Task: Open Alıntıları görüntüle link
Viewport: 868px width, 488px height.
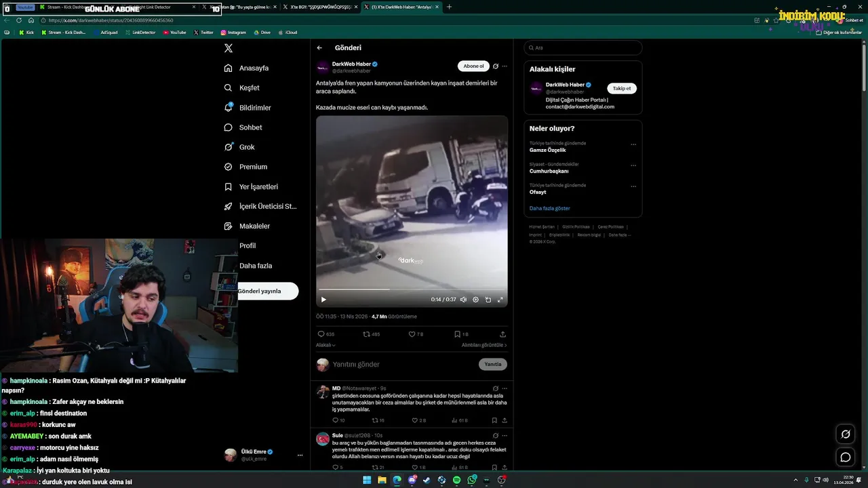Action: [x=484, y=345]
